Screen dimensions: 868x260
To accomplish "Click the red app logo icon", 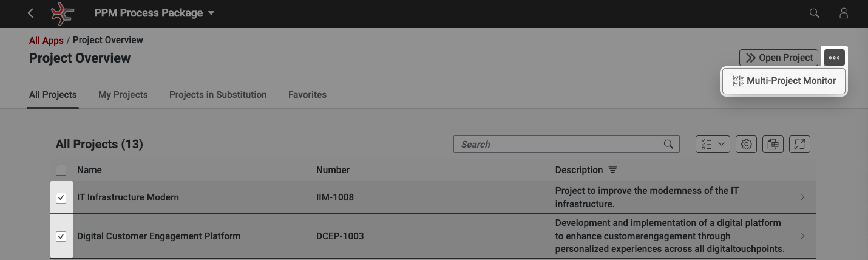I will coord(62,13).
